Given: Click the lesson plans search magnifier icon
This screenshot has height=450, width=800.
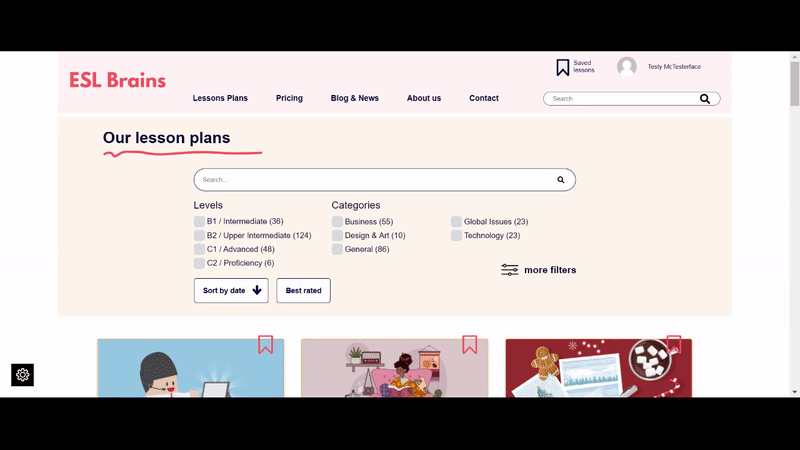Looking at the screenshot, I should pyautogui.click(x=561, y=180).
